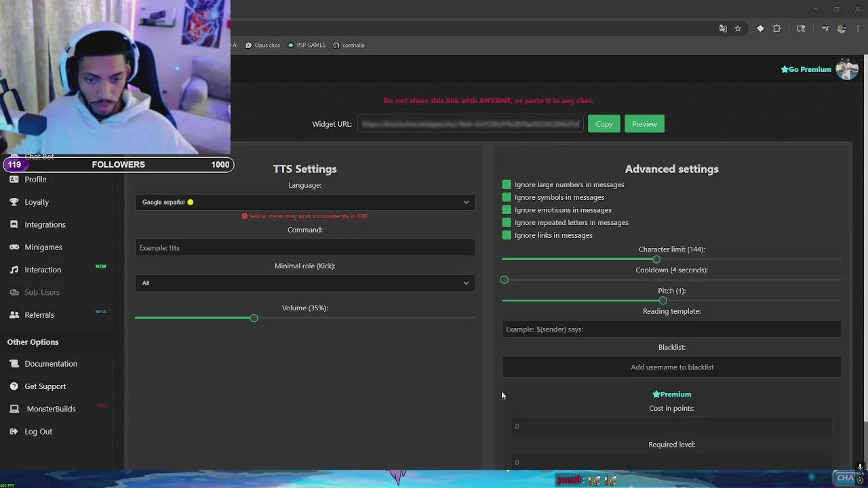Adjust the Pitch slider handle
The image size is (868, 488).
(x=663, y=301)
